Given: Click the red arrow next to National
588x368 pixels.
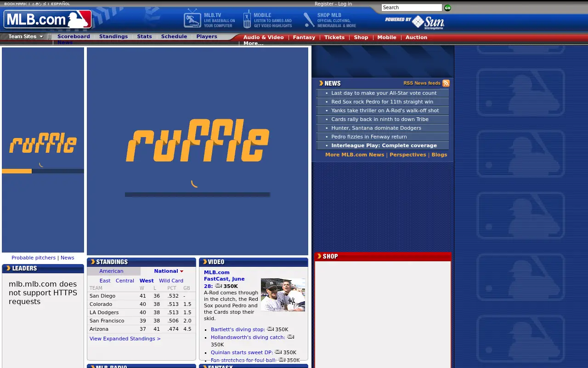Looking at the screenshot, I should click(x=181, y=271).
